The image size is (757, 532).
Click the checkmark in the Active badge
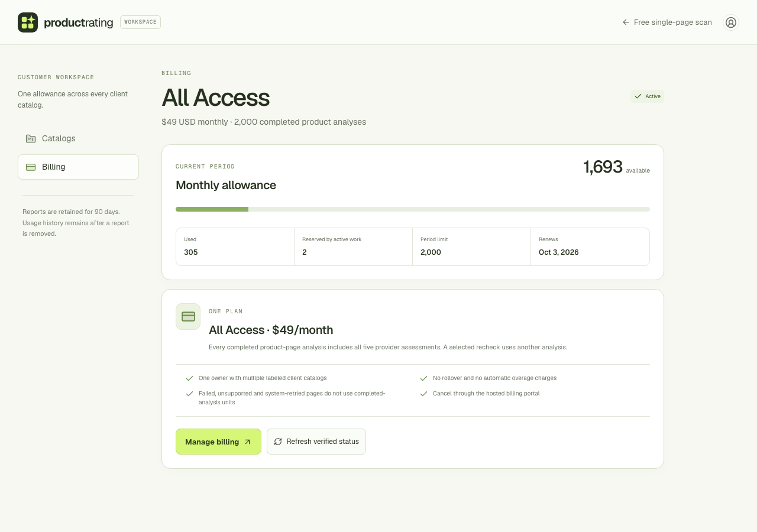pyautogui.click(x=638, y=96)
